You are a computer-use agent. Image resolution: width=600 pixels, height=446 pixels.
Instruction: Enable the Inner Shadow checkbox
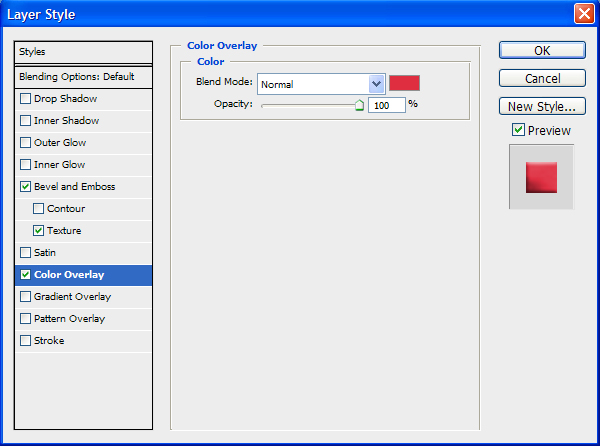point(25,121)
